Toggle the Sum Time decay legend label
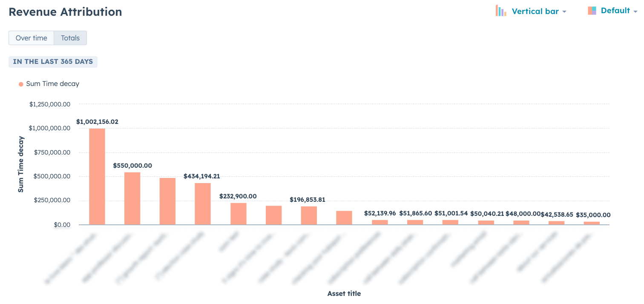The image size is (644, 304). pos(52,84)
